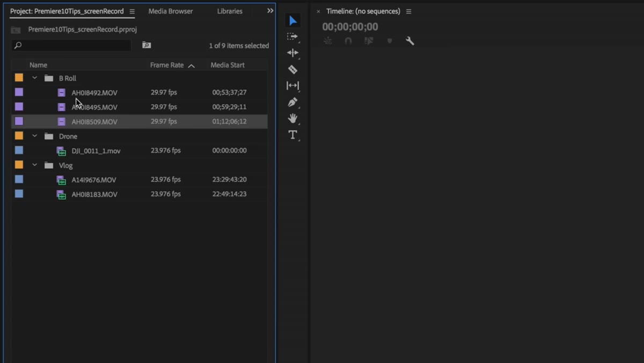Collapse the Vlog bin
This screenshot has height=363, width=644.
pyautogui.click(x=35, y=165)
